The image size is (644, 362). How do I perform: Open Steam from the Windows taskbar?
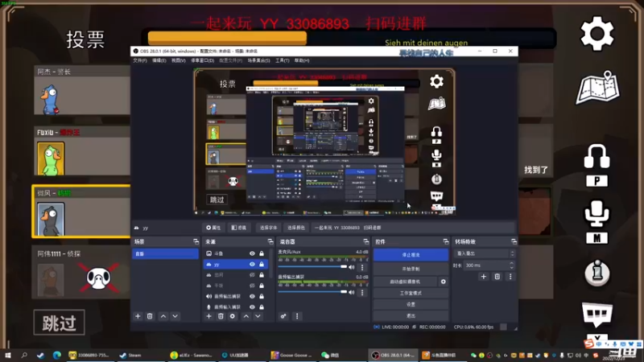tap(130, 355)
